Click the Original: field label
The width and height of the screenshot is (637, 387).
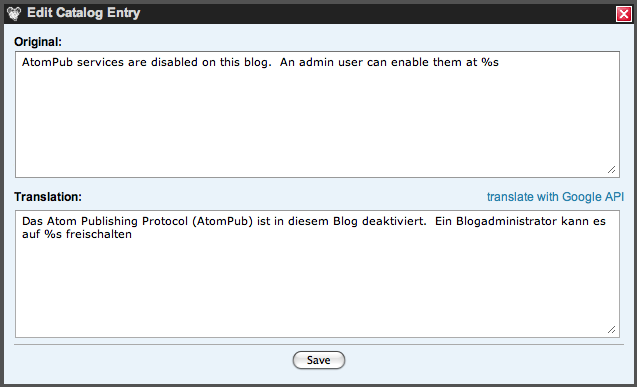click(38, 42)
